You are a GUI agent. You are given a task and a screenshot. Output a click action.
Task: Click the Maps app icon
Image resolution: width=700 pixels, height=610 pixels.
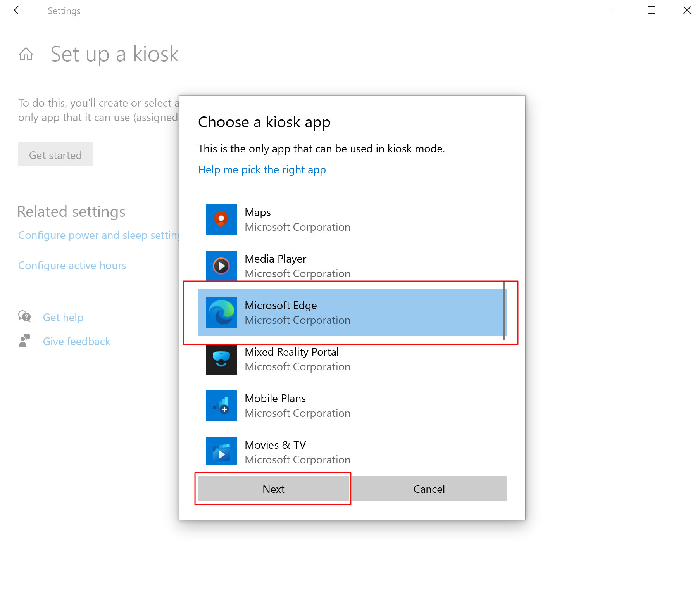point(221,219)
